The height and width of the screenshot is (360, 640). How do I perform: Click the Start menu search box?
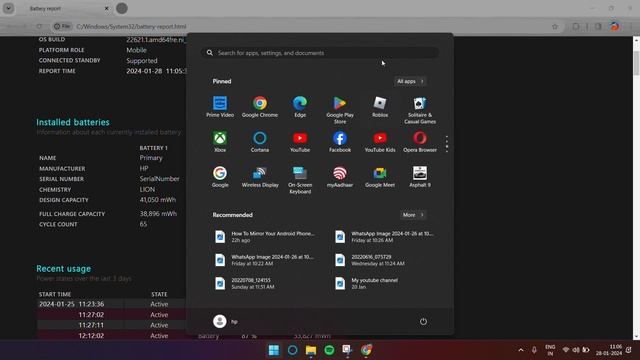tap(320, 53)
